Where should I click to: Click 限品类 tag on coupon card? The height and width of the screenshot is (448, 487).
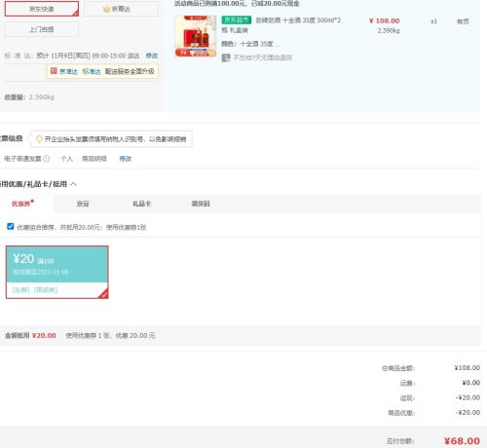pos(46,290)
